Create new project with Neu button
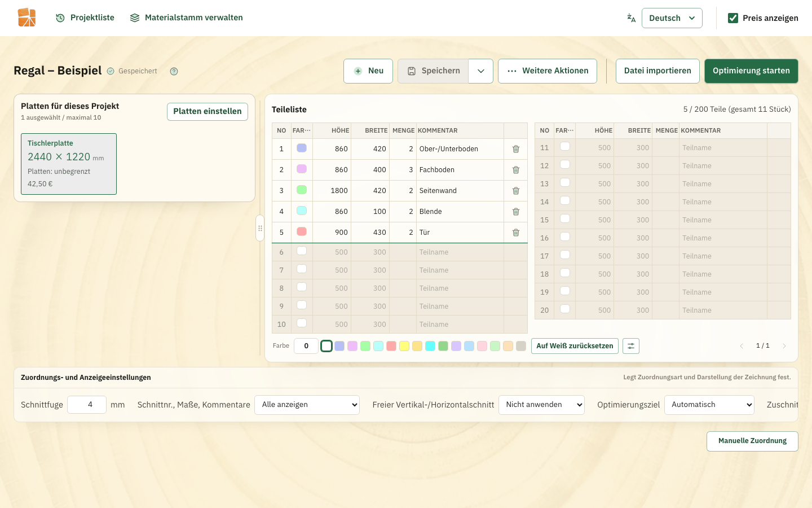The image size is (812, 508). 368,71
